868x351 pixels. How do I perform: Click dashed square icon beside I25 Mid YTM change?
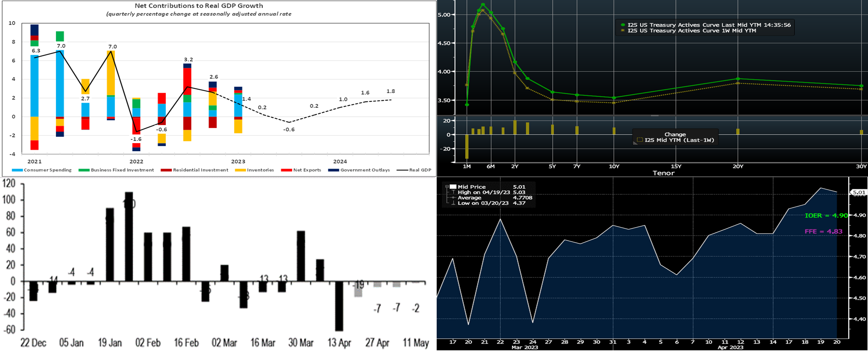[x=640, y=140]
